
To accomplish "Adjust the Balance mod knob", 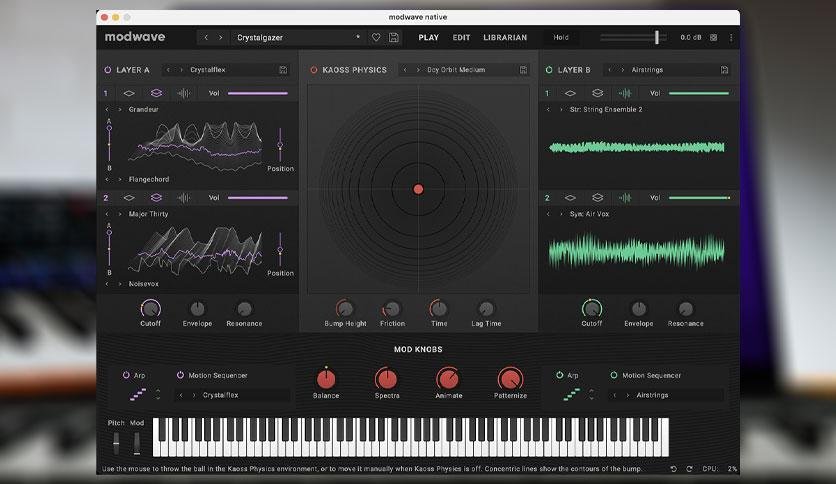I will click(326, 379).
